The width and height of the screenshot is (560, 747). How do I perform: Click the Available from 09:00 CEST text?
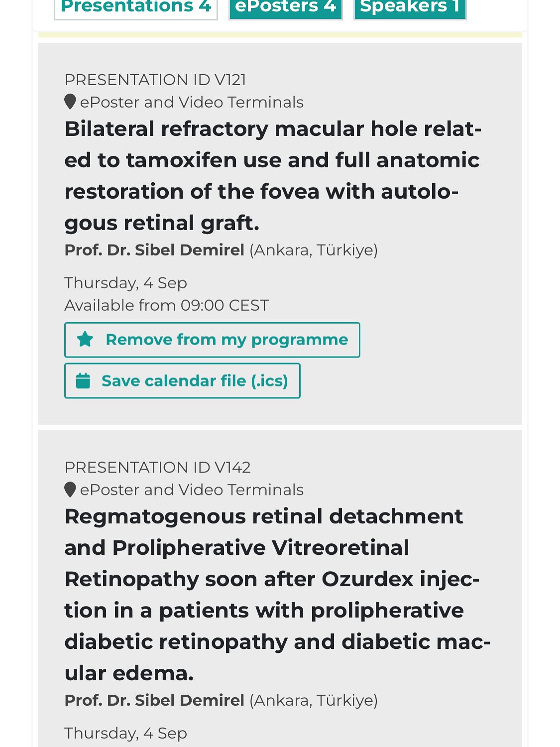167,305
